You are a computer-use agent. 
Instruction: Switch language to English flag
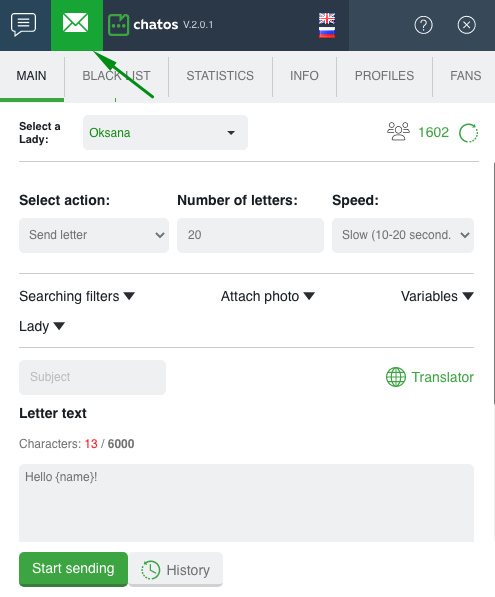click(x=327, y=18)
